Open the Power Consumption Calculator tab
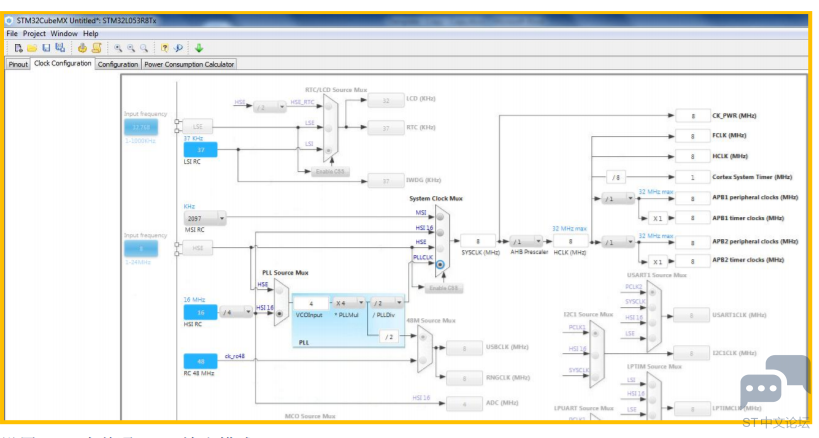 [x=189, y=64]
